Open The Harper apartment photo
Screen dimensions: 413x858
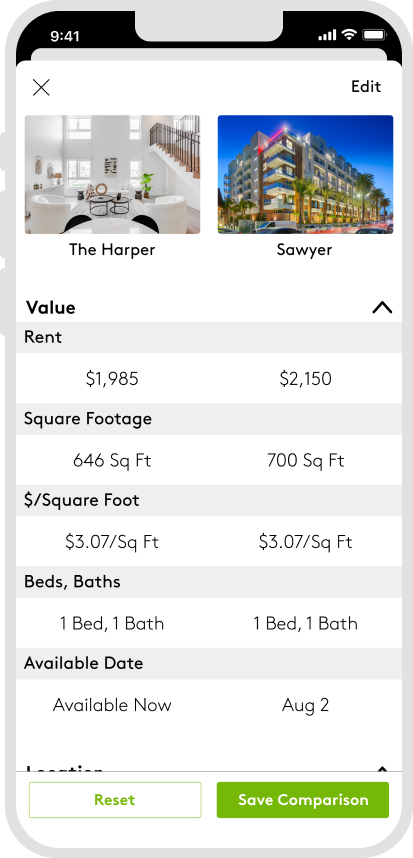pyautogui.click(x=112, y=175)
